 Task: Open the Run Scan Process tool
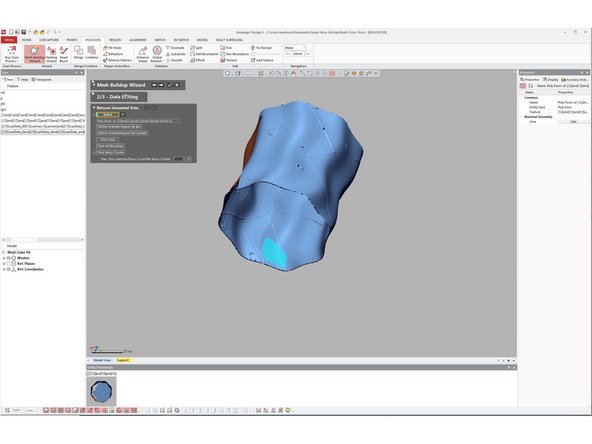coord(12,54)
